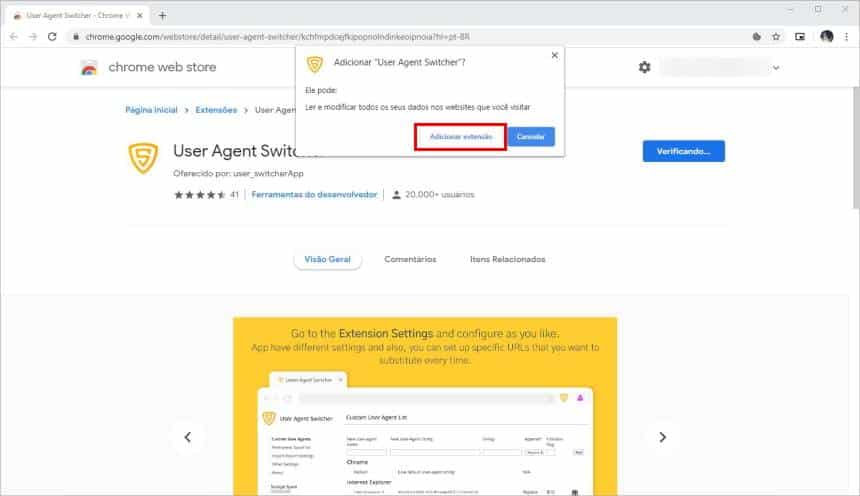The image size is (860, 496).
Task: Click the shield icon in dialog
Action: click(315, 64)
